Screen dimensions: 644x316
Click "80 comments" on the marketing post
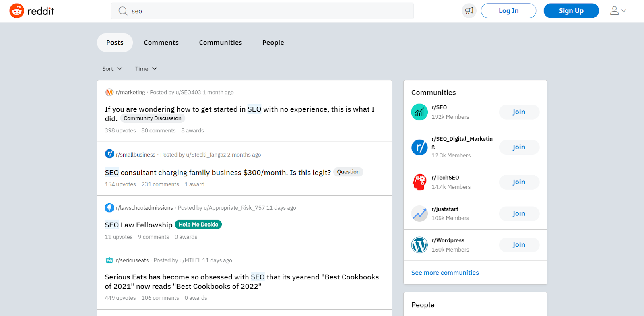[x=159, y=130]
